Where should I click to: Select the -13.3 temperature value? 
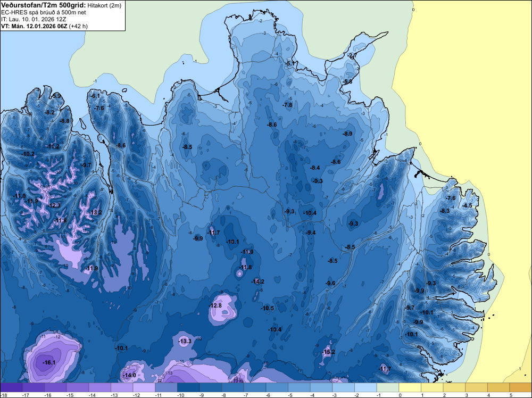(x=185, y=341)
